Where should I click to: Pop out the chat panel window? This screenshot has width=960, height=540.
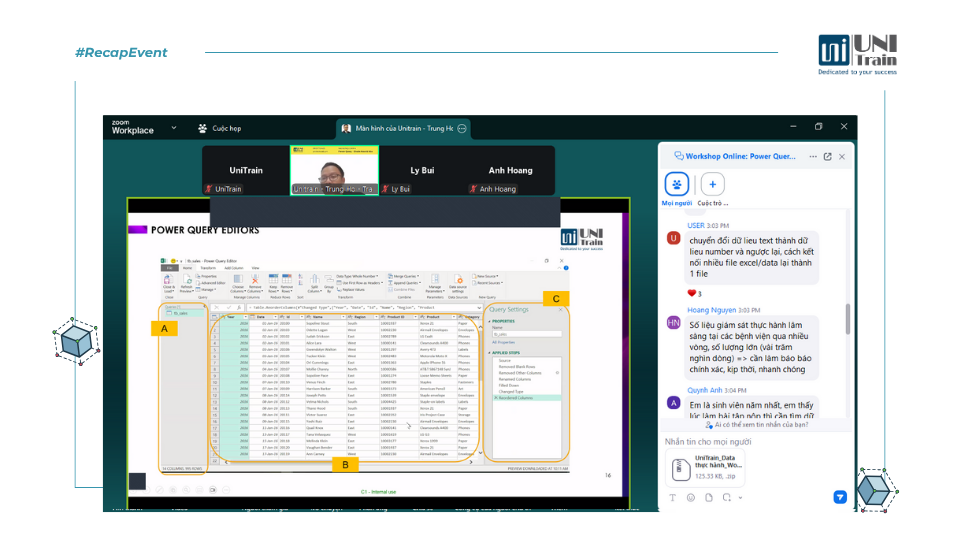click(x=828, y=157)
